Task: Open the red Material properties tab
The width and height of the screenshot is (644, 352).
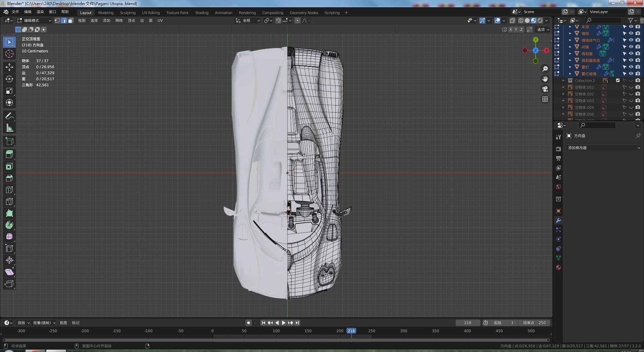Action: pos(558,267)
